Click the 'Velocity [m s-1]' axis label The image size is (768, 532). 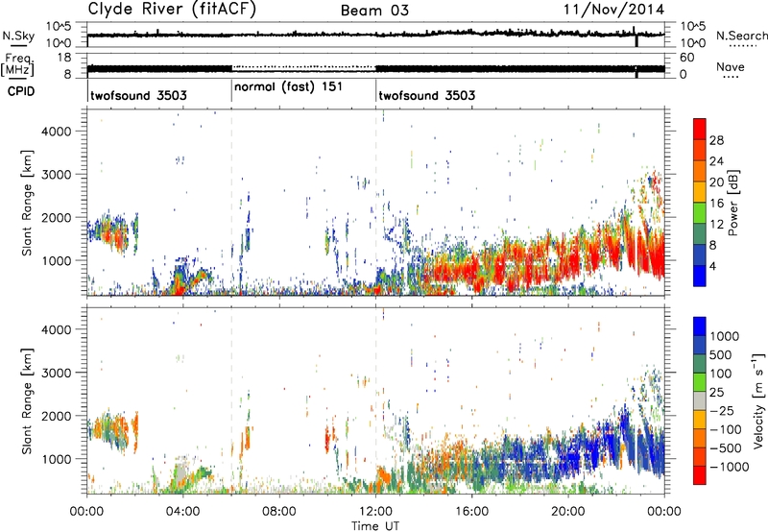pos(759,400)
